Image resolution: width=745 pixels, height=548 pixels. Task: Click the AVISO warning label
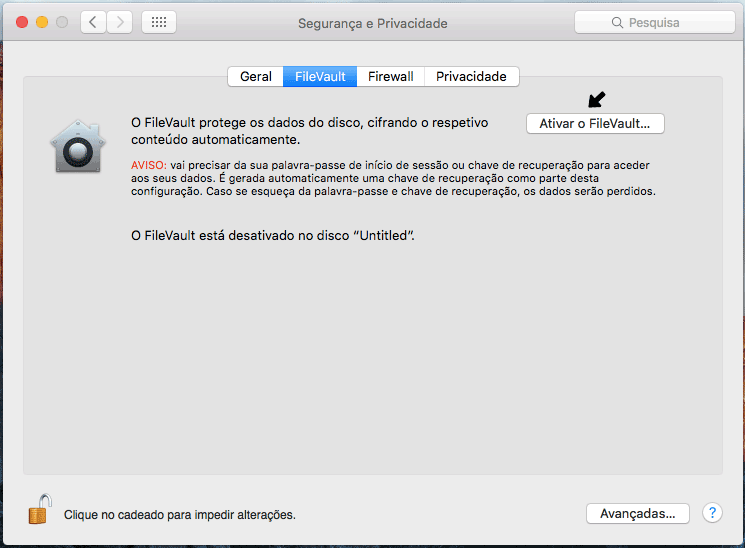click(149, 165)
